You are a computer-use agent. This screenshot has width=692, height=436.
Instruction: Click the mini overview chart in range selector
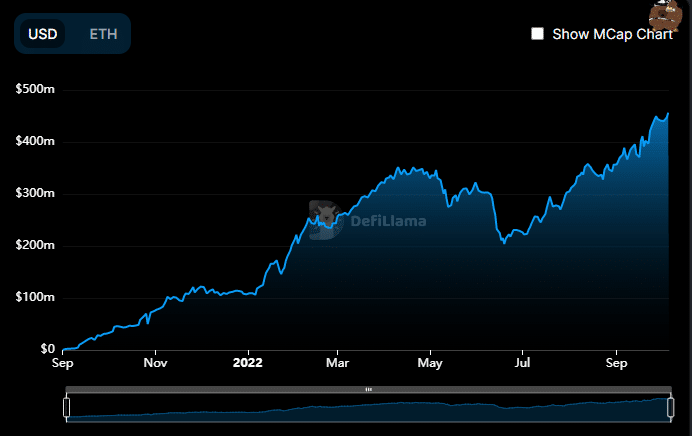point(369,408)
